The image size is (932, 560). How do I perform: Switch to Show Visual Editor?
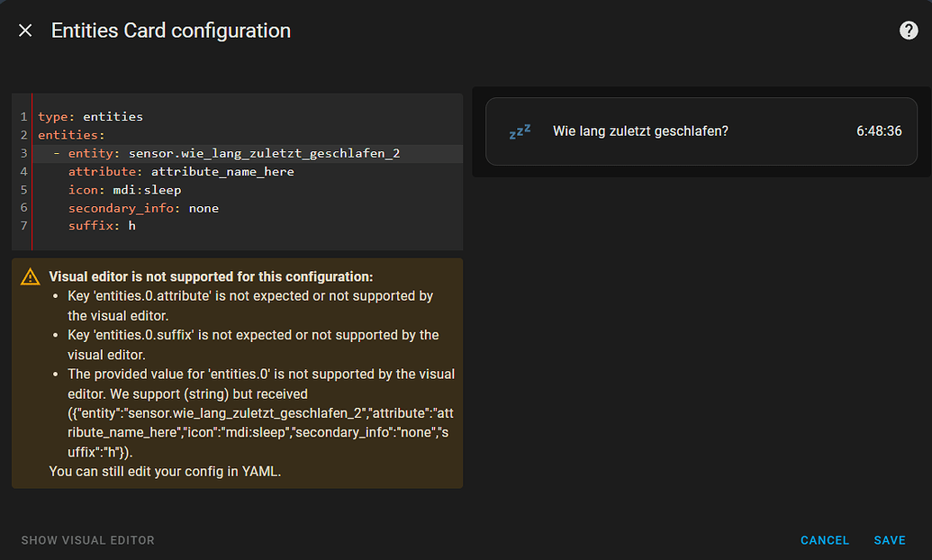tap(88, 540)
